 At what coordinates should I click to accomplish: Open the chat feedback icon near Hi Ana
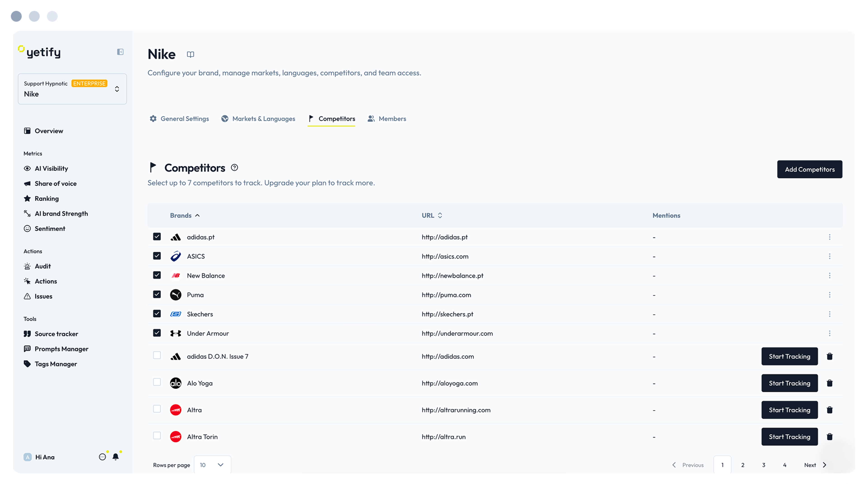point(102,457)
